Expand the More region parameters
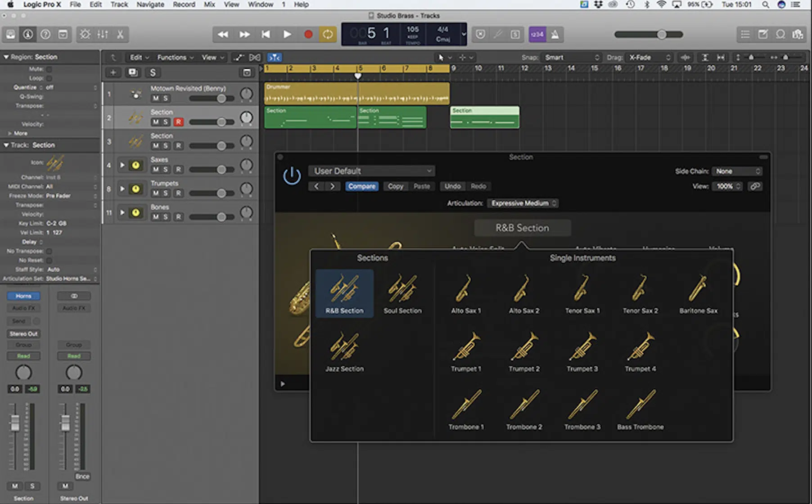 point(10,134)
